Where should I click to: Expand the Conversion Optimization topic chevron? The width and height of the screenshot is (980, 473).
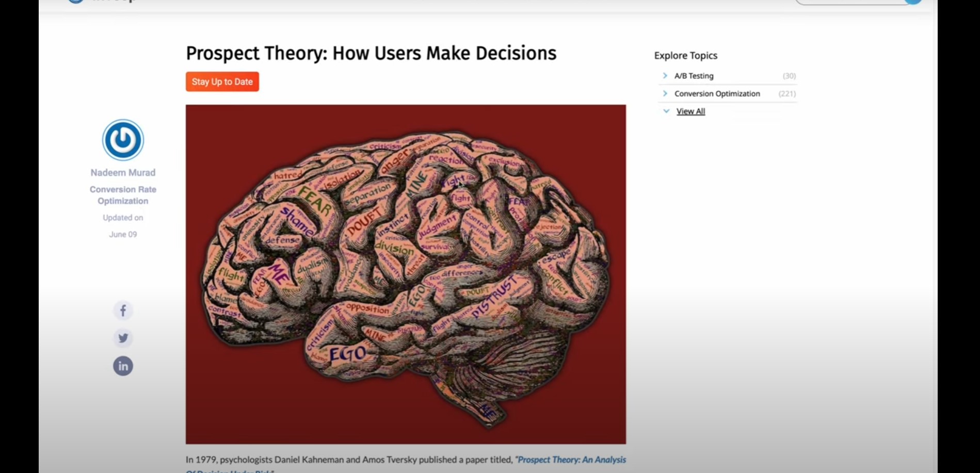point(665,93)
